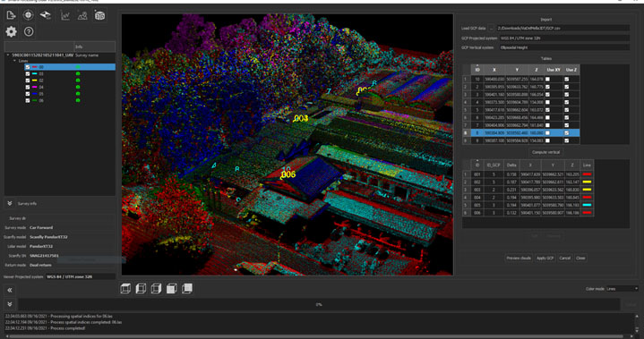Viewport: 644px width, 339px height.
Task: Open the Color mode dropdown
Action: pyautogui.click(x=623, y=289)
